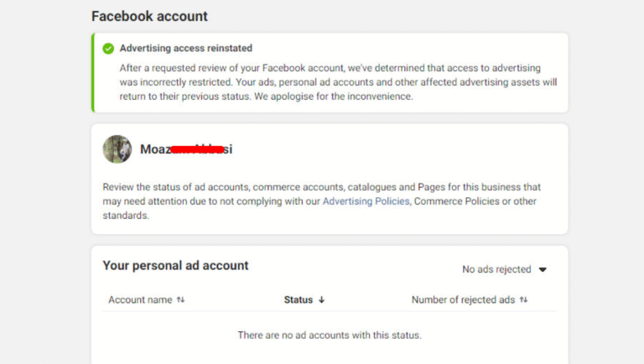Open the profile picture thumbnail
The height and width of the screenshot is (364, 644).
[x=117, y=149]
